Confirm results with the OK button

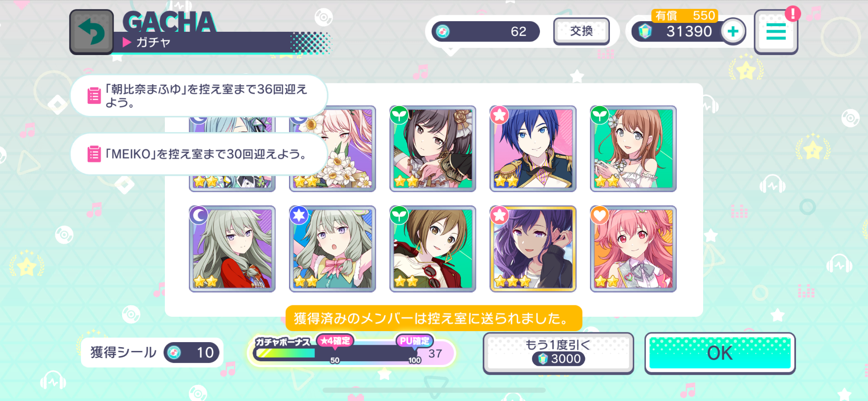click(x=720, y=353)
